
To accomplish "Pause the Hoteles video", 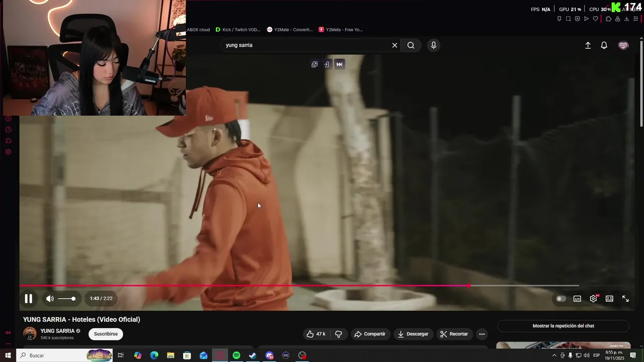I will (29, 299).
